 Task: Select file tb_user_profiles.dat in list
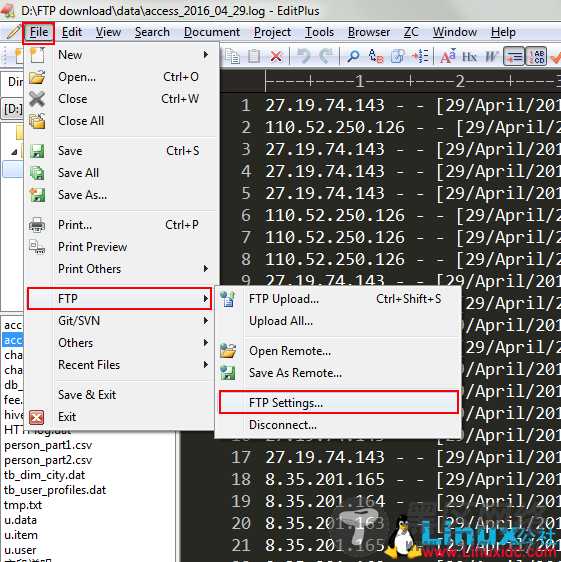tap(55, 490)
